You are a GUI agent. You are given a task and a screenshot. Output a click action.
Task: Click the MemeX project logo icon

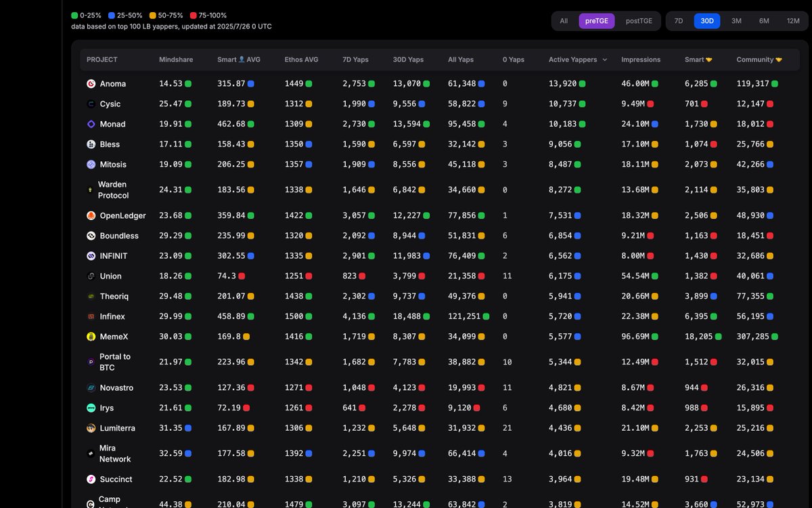click(91, 337)
